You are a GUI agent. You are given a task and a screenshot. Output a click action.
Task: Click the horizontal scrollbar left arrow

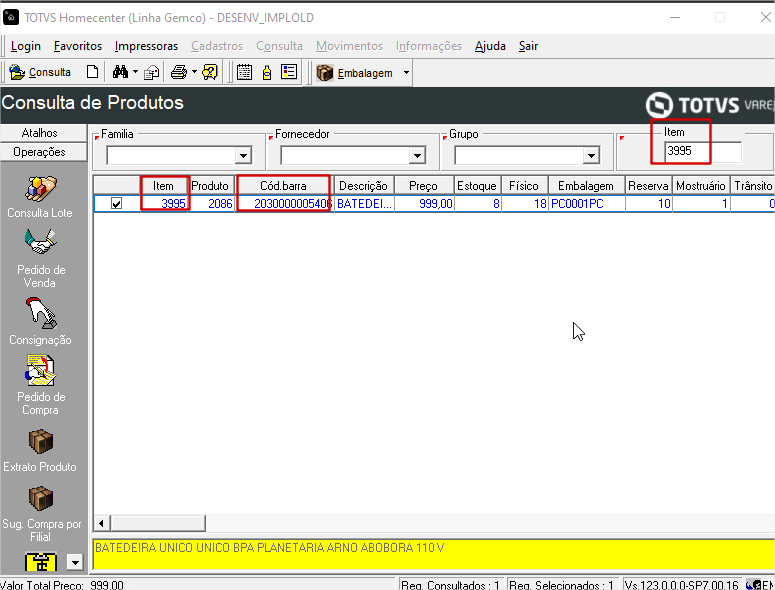click(101, 523)
